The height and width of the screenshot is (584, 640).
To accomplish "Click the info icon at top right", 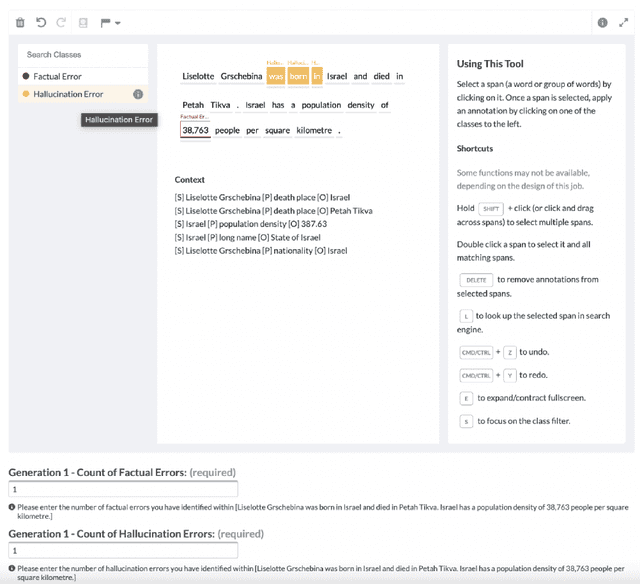I will (x=602, y=22).
